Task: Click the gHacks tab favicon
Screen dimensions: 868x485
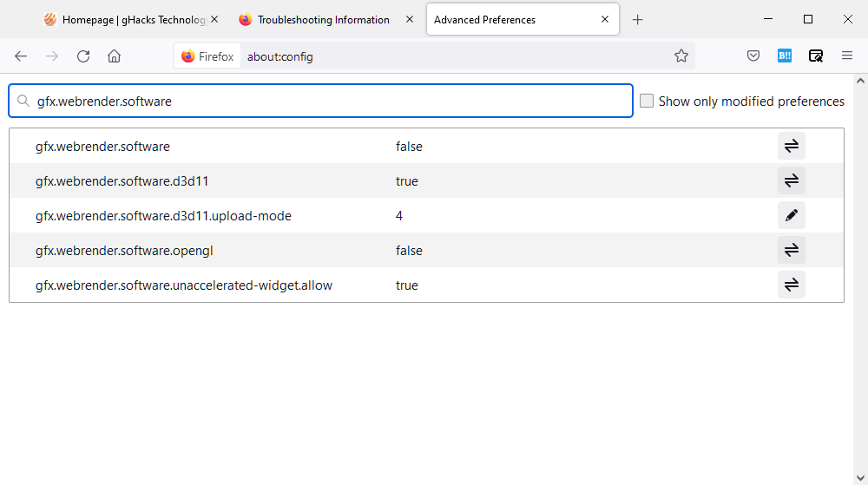Action: (49, 20)
